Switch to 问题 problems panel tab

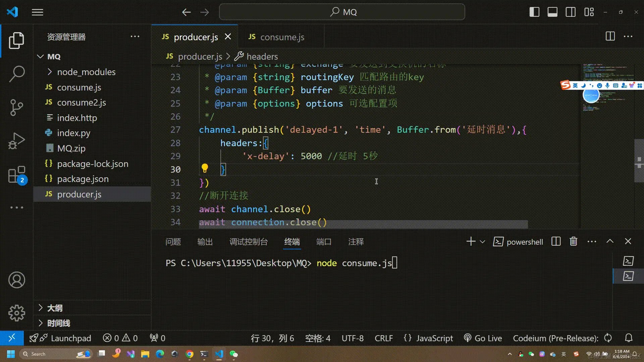[x=173, y=242]
